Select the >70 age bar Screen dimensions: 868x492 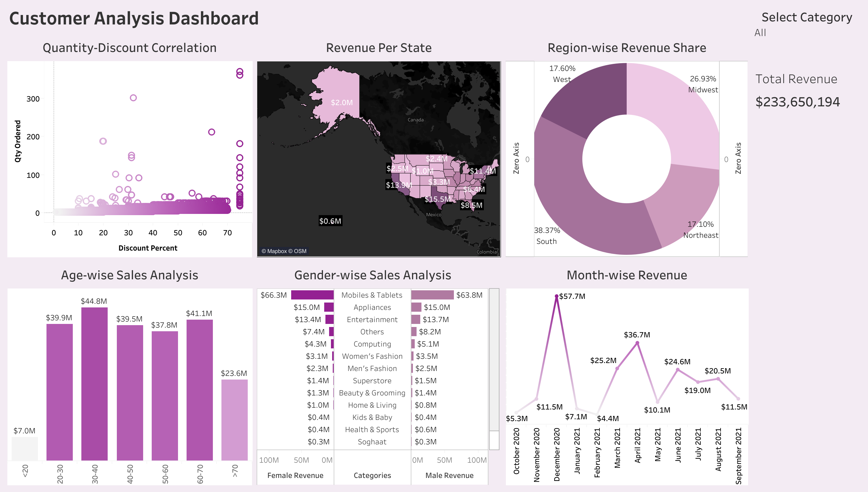pos(234,420)
